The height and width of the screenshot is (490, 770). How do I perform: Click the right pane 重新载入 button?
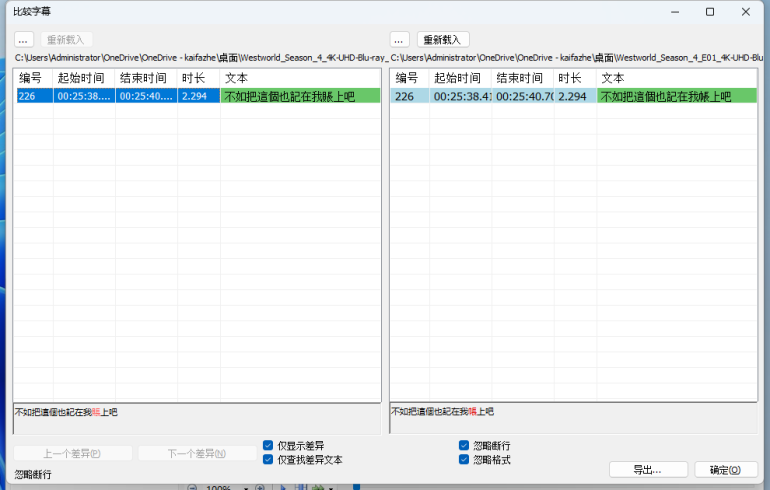[x=442, y=40]
